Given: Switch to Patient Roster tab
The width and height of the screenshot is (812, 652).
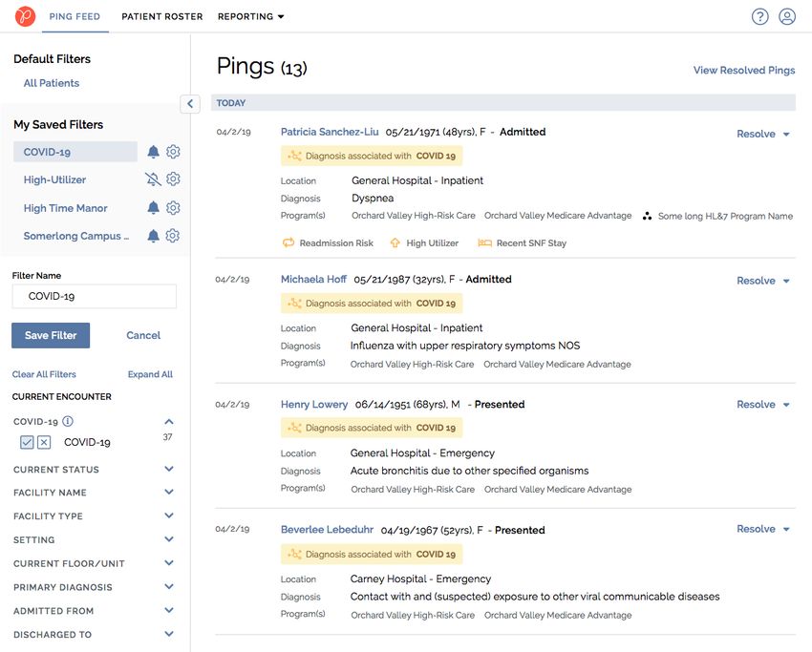Looking at the screenshot, I should click(162, 16).
